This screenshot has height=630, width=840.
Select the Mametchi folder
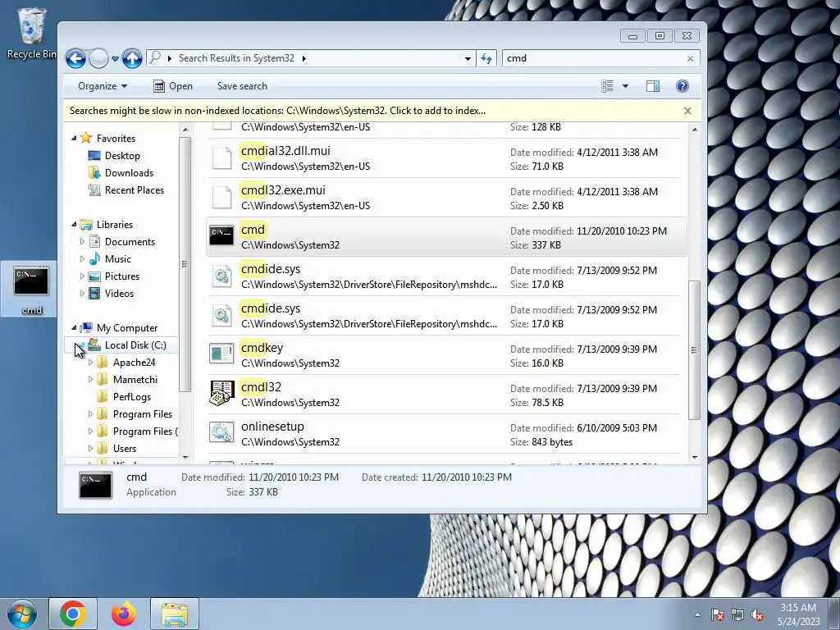[135, 379]
